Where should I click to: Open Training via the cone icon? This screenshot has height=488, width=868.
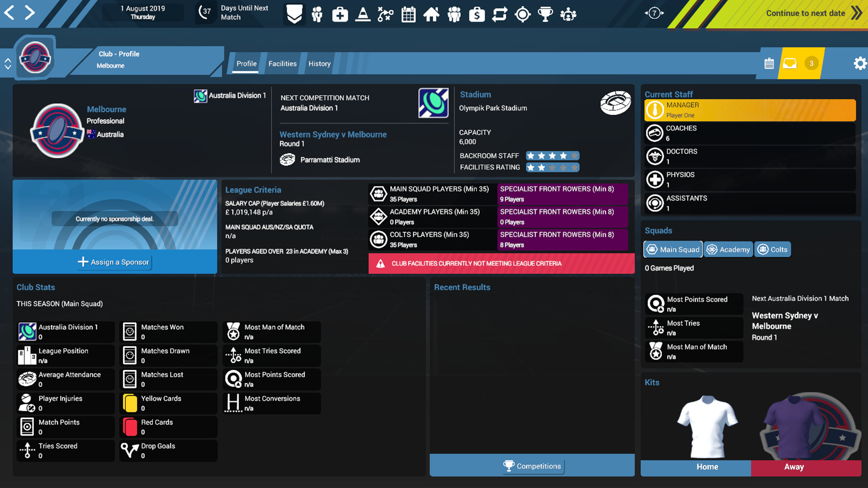click(x=363, y=14)
